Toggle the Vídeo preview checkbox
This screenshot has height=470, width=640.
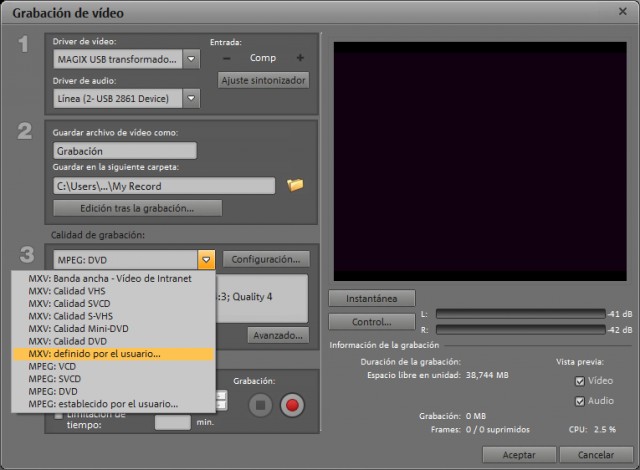pyautogui.click(x=580, y=381)
